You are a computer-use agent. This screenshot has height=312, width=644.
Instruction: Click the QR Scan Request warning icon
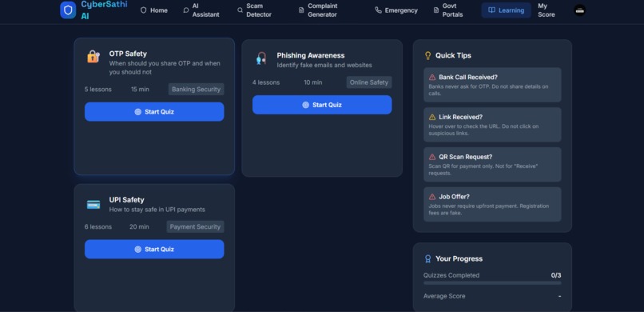432,157
